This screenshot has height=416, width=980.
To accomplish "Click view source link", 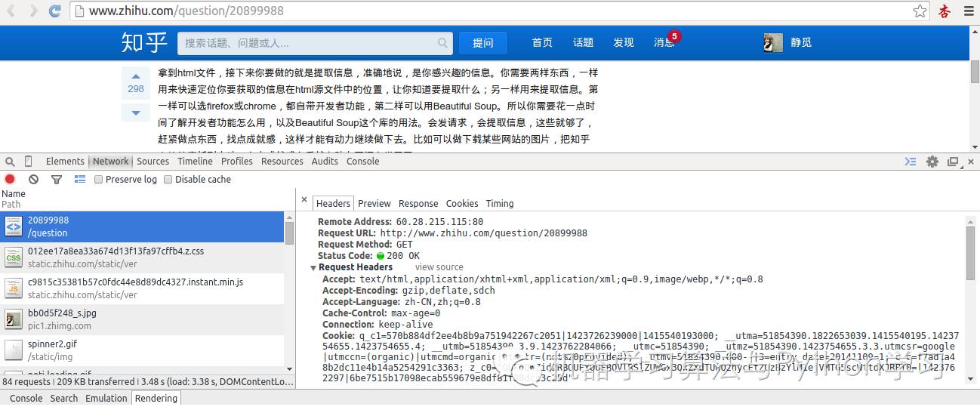I will coord(439,267).
